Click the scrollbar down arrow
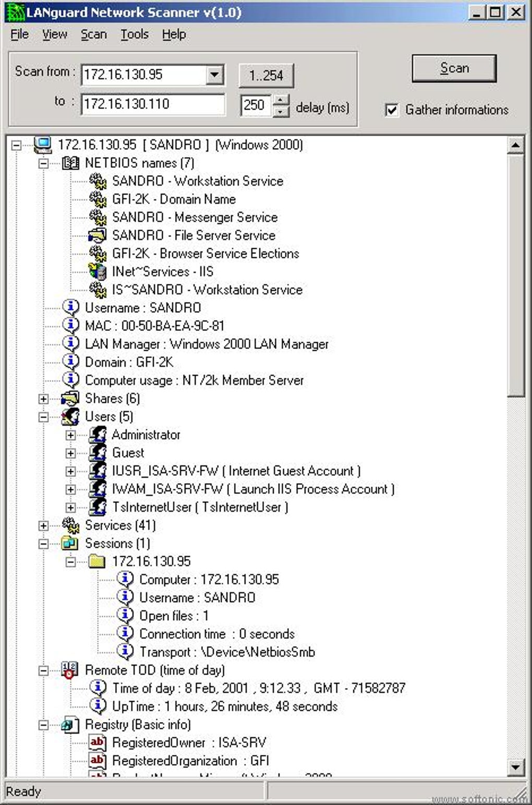Screen dimensions: 532x805 (x=516, y=766)
